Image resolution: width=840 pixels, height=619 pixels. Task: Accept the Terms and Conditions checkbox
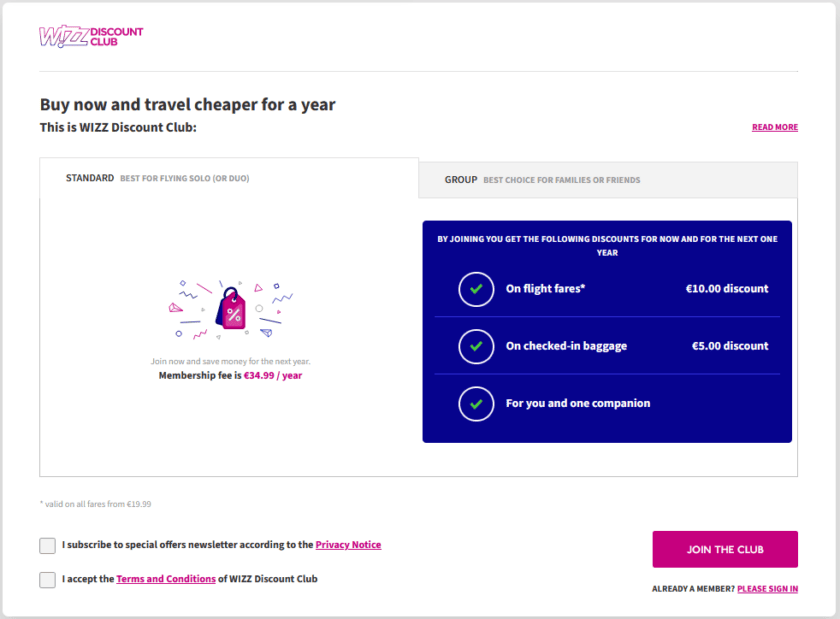[x=48, y=579]
